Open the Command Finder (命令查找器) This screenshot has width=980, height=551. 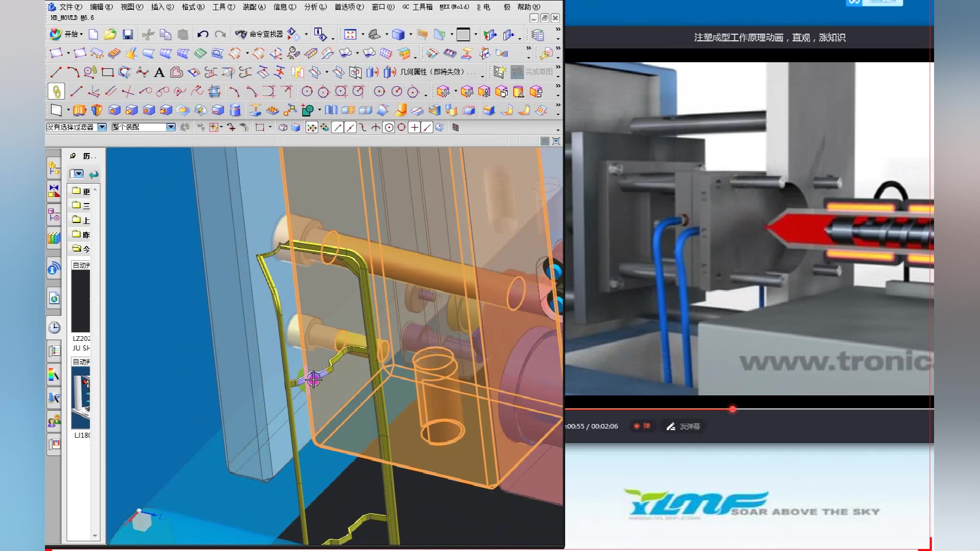pos(259,34)
